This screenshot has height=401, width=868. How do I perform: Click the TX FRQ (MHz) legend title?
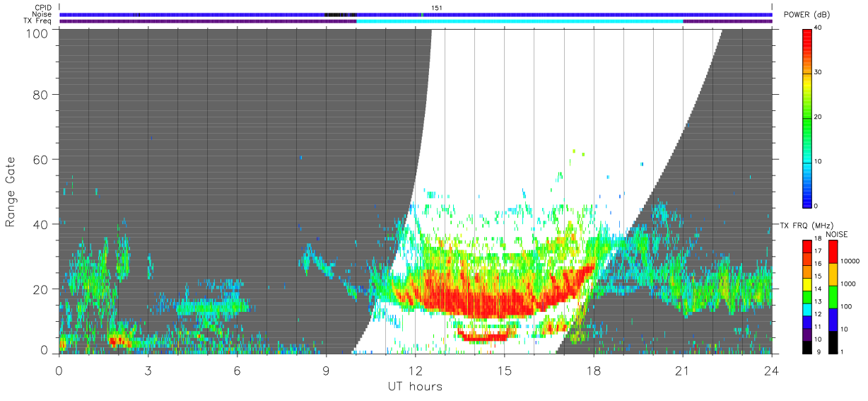tap(806, 226)
